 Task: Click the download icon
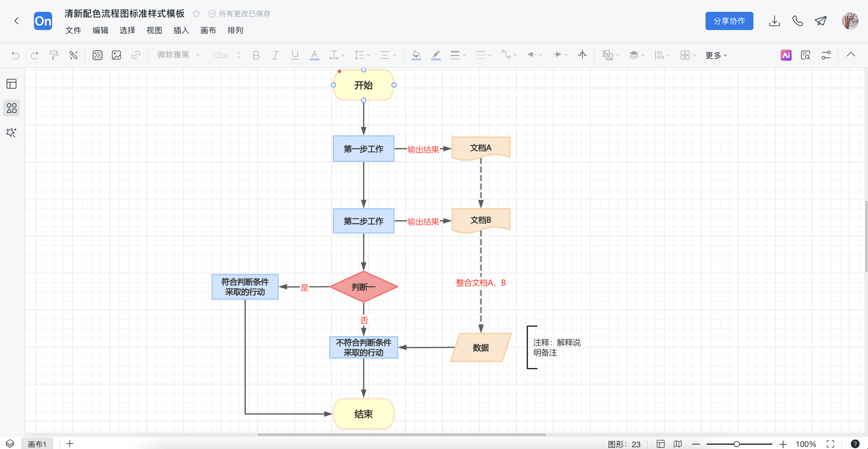[x=774, y=21]
